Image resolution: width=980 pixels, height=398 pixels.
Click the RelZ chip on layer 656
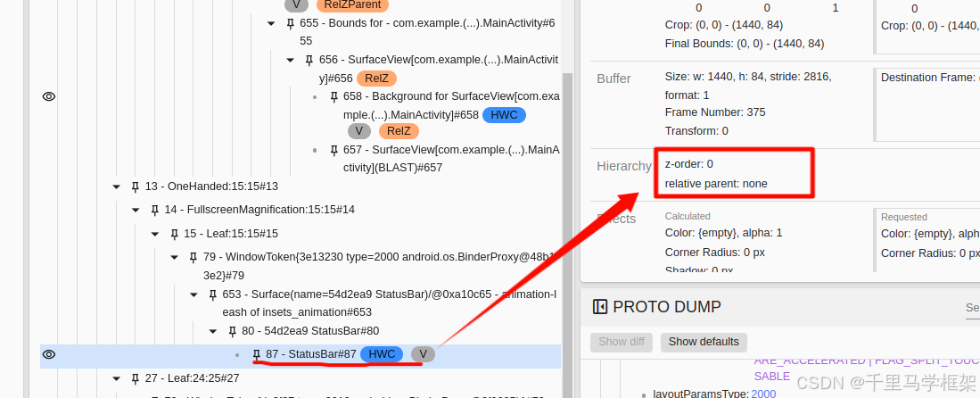coord(377,79)
